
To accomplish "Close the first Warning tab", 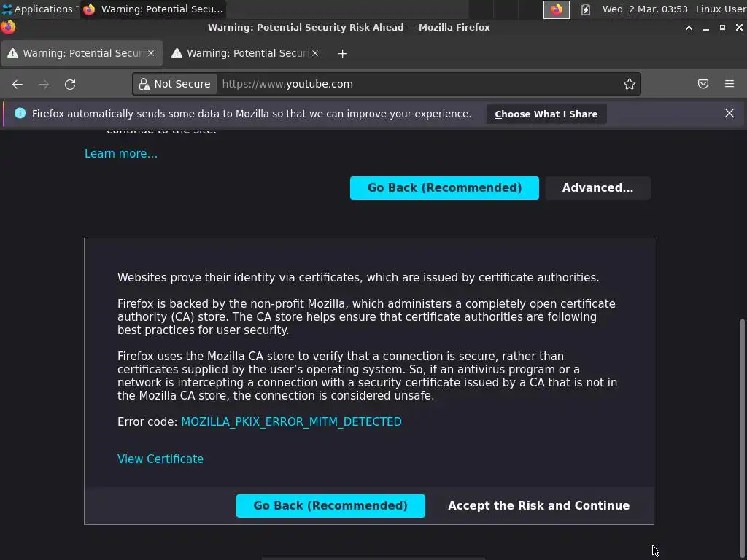I will (151, 53).
